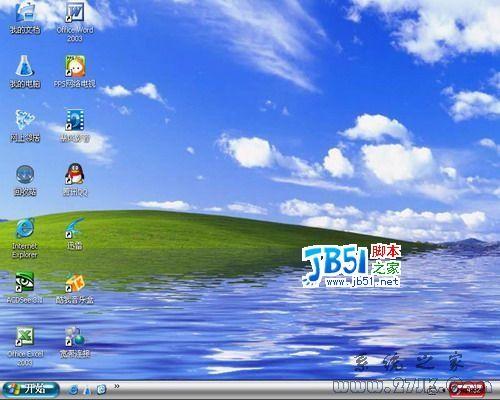Click the Internet Explorer quick launch icon
The height and width of the screenshot is (400, 500).
(74, 389)
